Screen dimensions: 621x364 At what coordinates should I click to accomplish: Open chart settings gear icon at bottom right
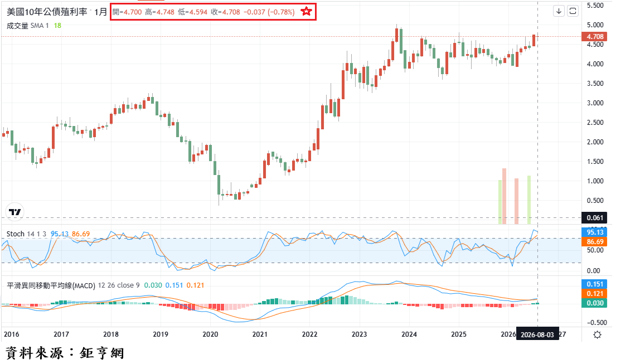(x=597, y=334)
